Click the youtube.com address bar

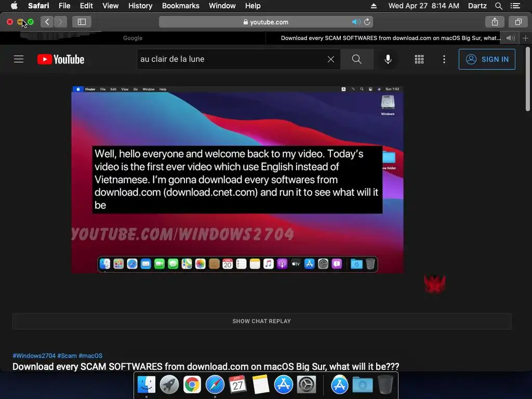pyautogui.click(x=266, y=22)
